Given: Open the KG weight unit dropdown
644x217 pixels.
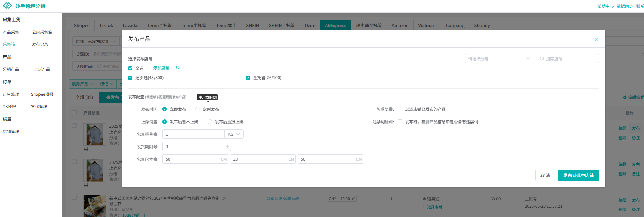Looking at the screenshot, I should (x=234, y=134).
